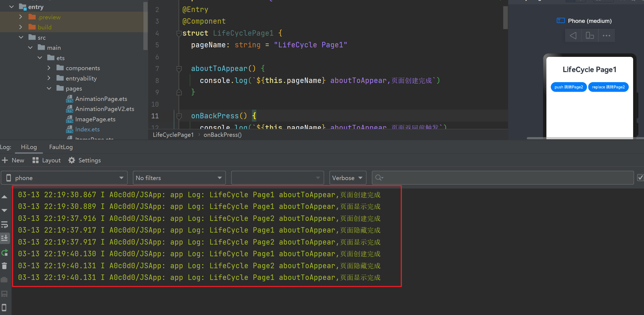Open the previewer three dots menu
The height and width of the screenshot is (315, 644).
[606, 36]
